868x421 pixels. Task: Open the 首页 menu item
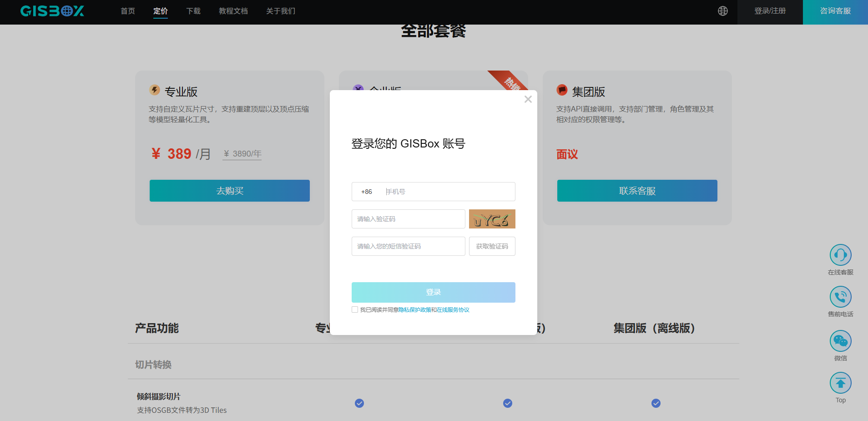[128, 11]
